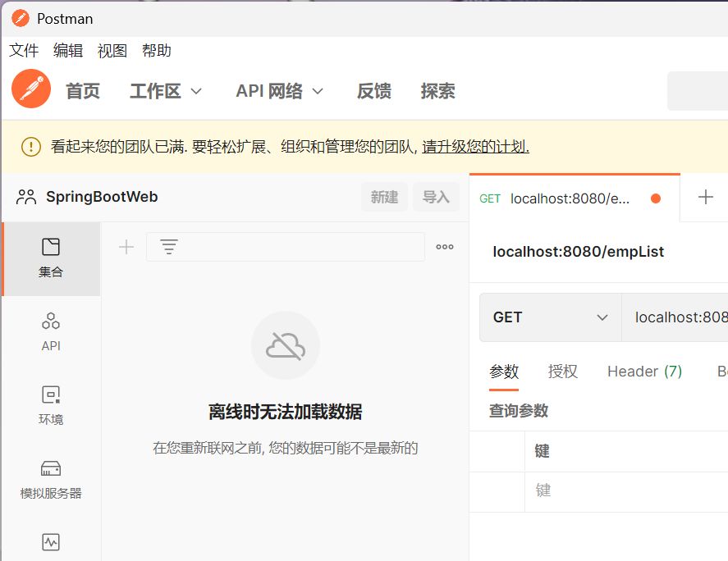Click the Postman logo in the navigation bar

point(31,89)
